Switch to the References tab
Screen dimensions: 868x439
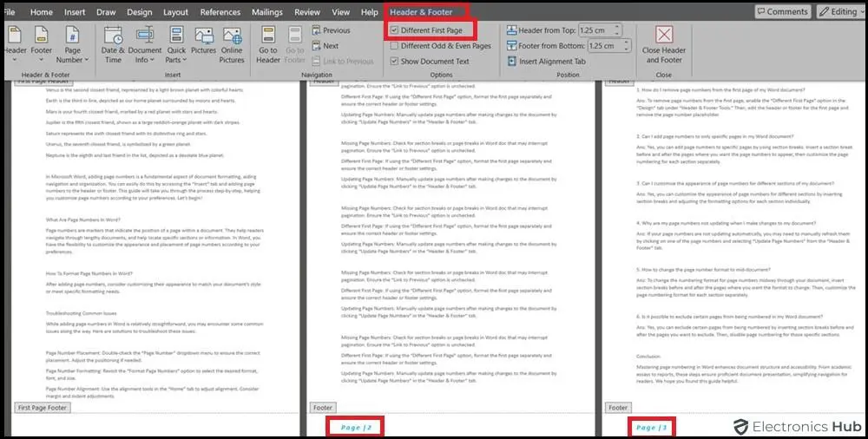coord(220,12)
